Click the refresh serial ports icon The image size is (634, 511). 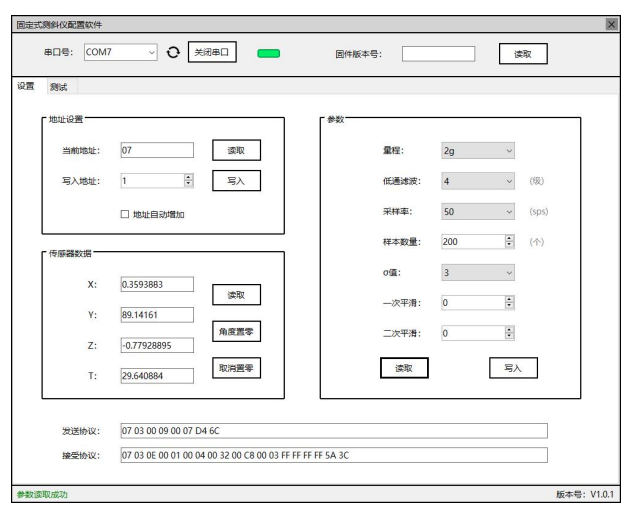coord(172,53)
